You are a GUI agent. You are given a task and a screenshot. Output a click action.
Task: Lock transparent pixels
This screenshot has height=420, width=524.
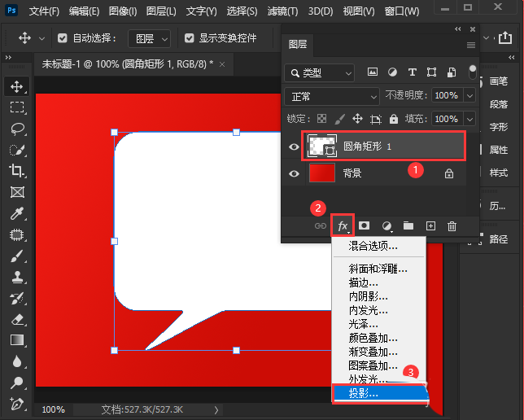[x=322, y=118]
